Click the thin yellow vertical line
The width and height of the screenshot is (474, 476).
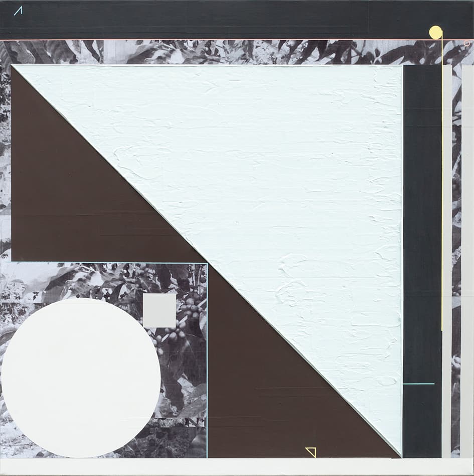[x=442, y=201]
